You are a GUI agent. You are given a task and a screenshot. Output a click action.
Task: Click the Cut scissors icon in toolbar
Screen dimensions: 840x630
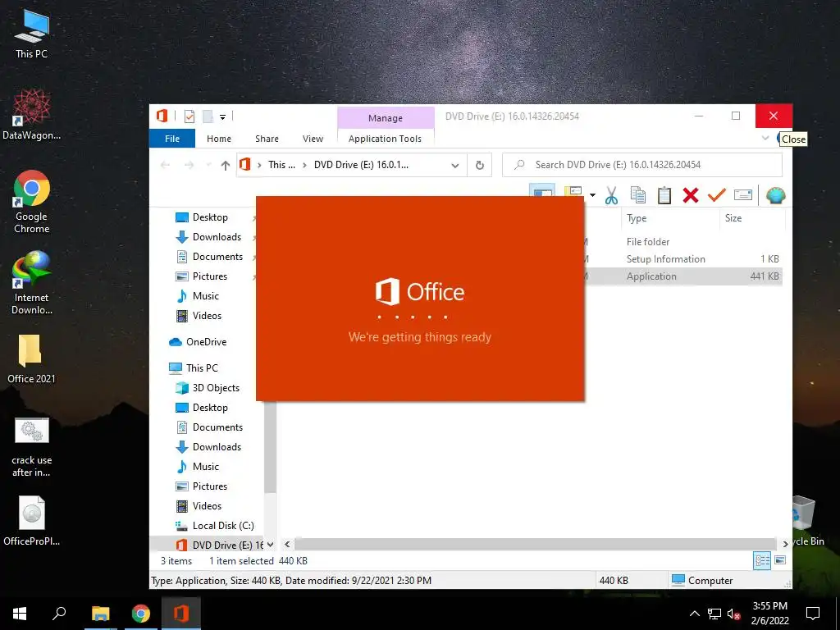coord(611,195)
